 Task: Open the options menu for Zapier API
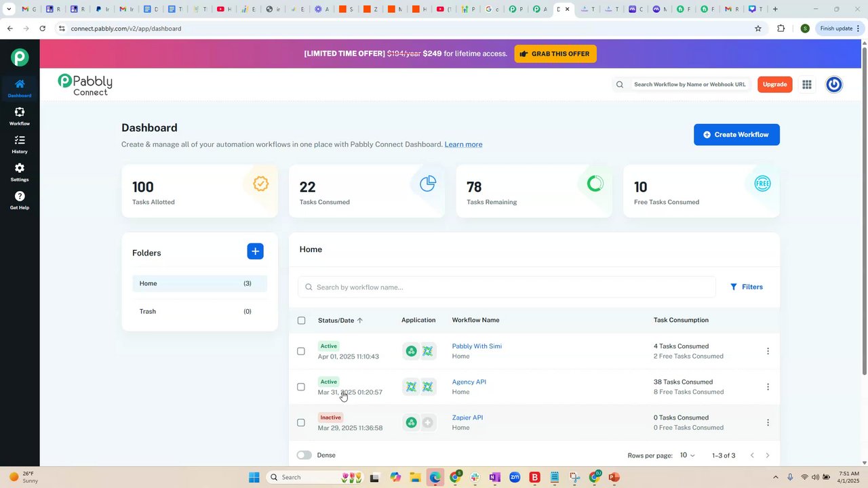768,423
